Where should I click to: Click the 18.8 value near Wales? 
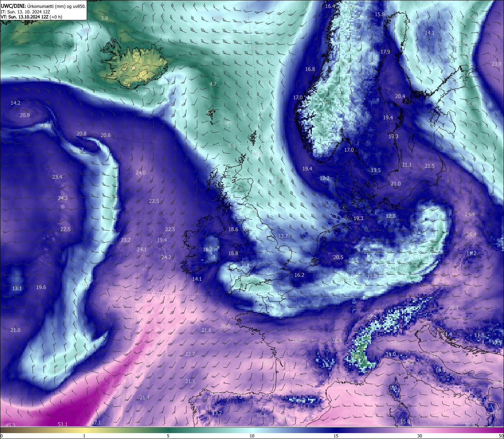[x=233, y=254]
